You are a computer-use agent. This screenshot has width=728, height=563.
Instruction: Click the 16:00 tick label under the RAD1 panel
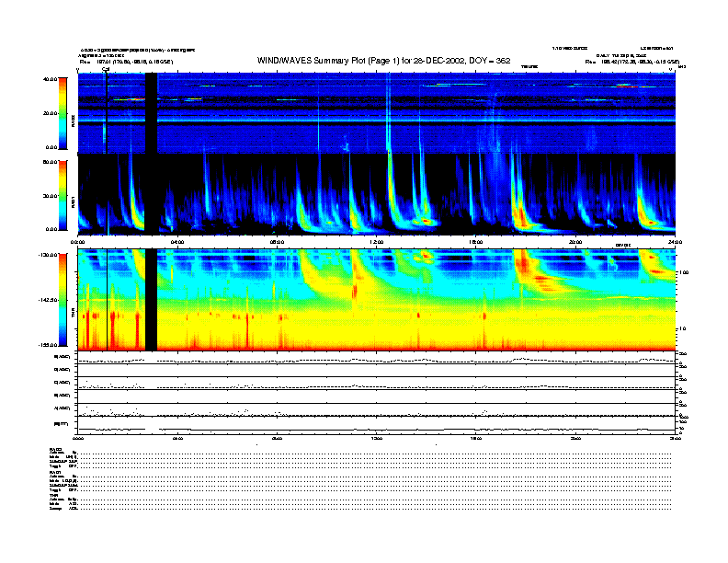[x=476, y=242]
